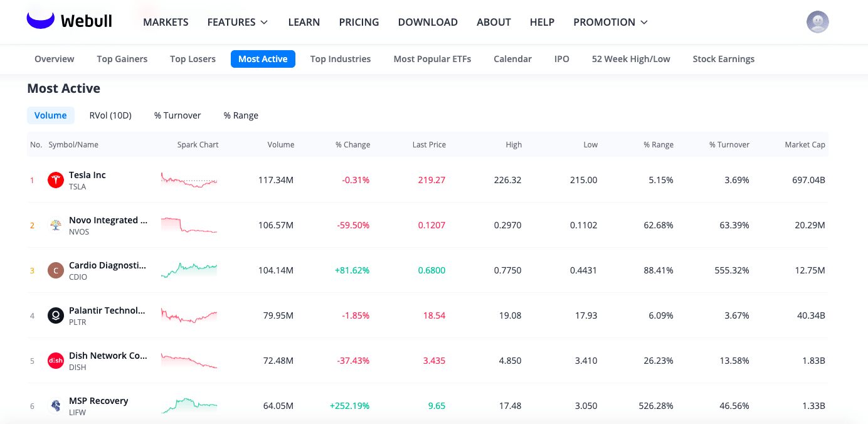This screenshot has width=868, height=424.
Task: Open the DOWNLOAD page
Action: pos(428,22)
